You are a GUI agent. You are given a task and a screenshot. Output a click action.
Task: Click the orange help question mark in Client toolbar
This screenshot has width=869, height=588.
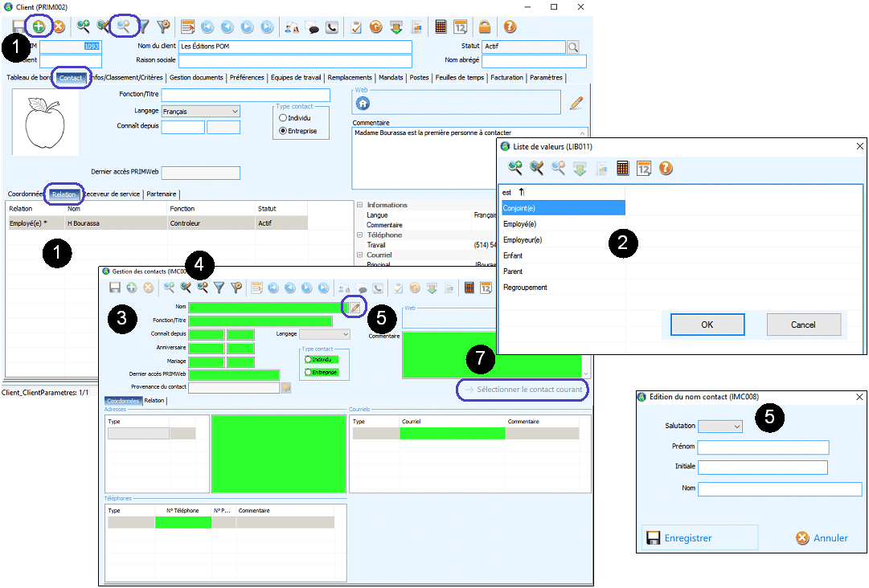510,27
